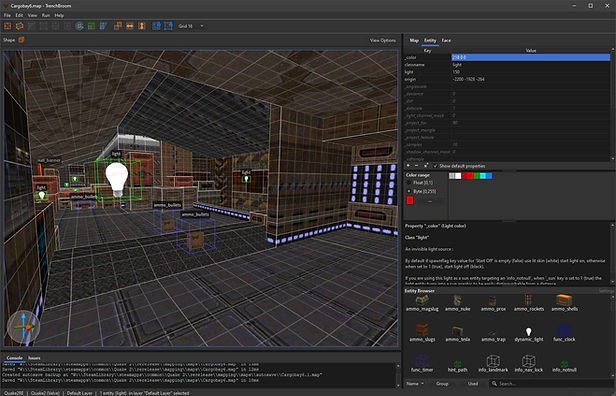Toggle the Group button in Entity Browser
The width and height of the screenshot is (616, 396).
[x=442, y=383]
